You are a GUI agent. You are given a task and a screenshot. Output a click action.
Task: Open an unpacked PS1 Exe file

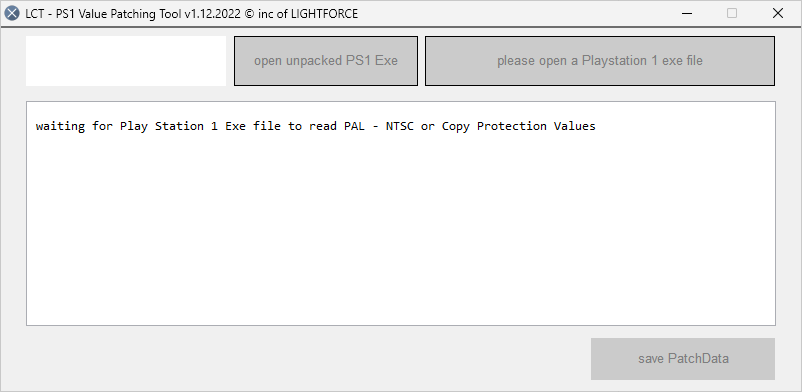click(x=326, y=61)
